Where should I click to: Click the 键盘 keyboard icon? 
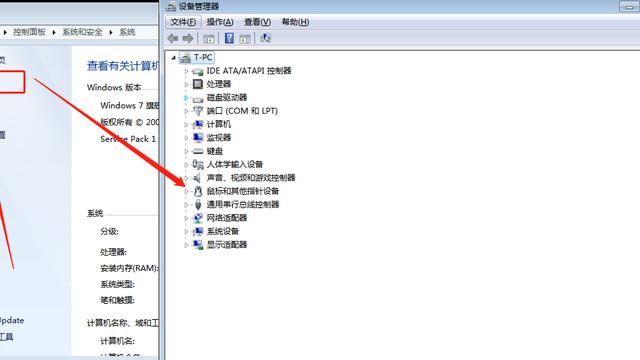tap(198, 151)
